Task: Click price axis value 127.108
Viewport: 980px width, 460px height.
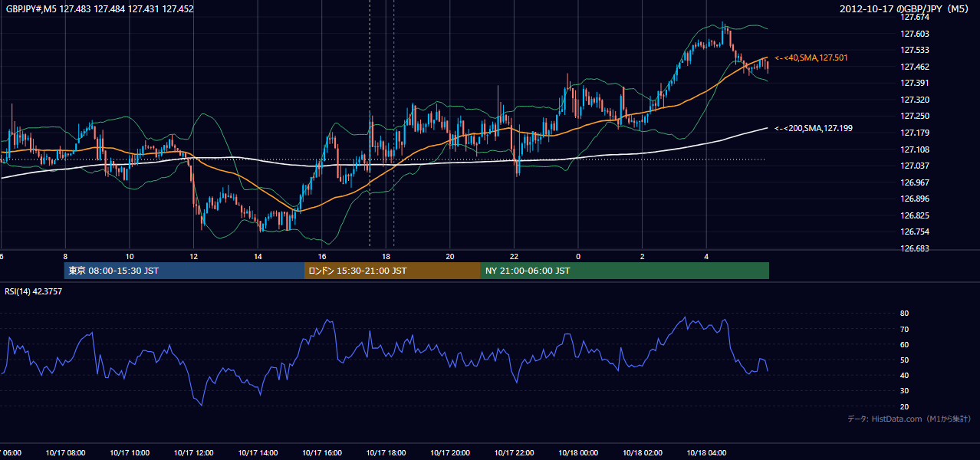Action: [916, 150]
